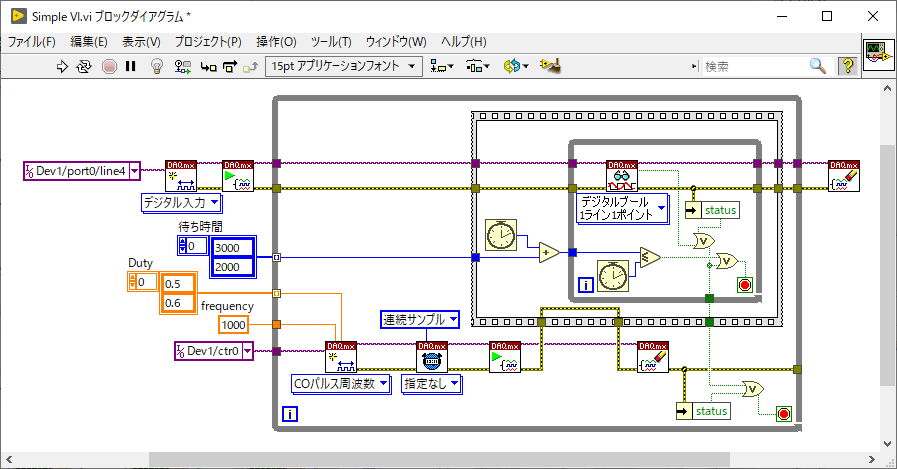The height and width of the screenshot is (469, 897).
Task: Toggle Retain Wire Values button
Action: (x=182, y=66)
